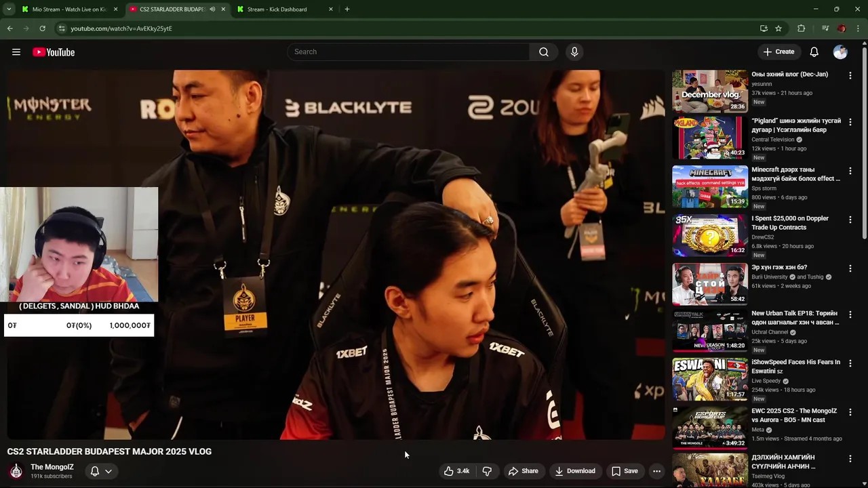Open options for IShowSpeed Eswatini video

(x=850, y=364)
